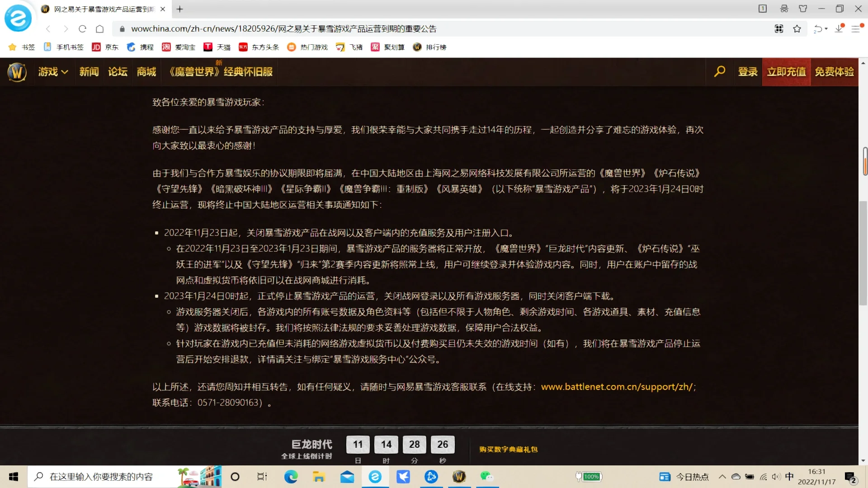Open the 携程 bookmark
The height and width of the screenshot is (488, 868).
pos(140,47)
